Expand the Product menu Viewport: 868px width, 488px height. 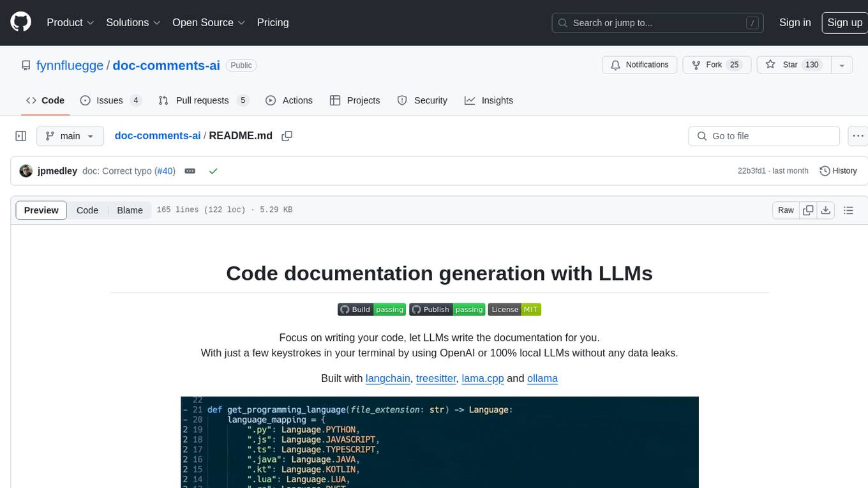(70, 22)
